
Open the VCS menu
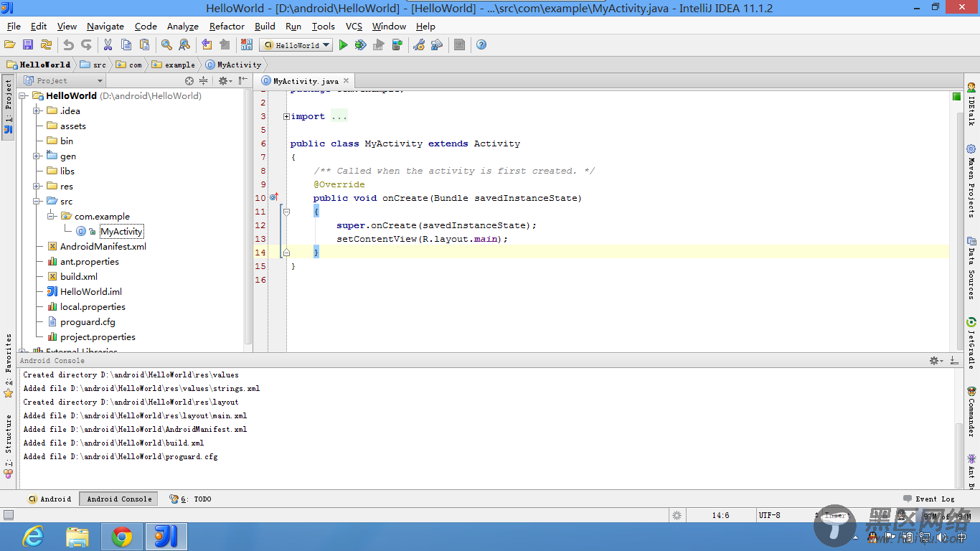click(x=354, y=26)
